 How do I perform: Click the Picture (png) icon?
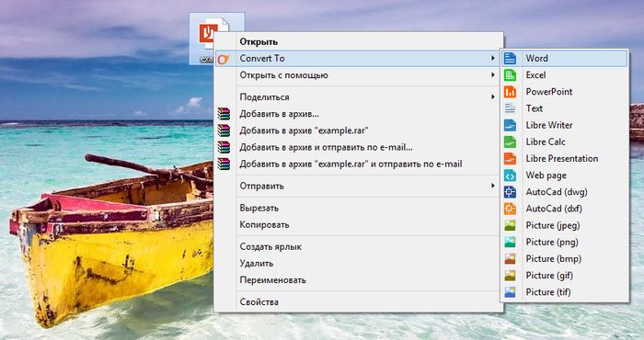[x=510, y=242]
